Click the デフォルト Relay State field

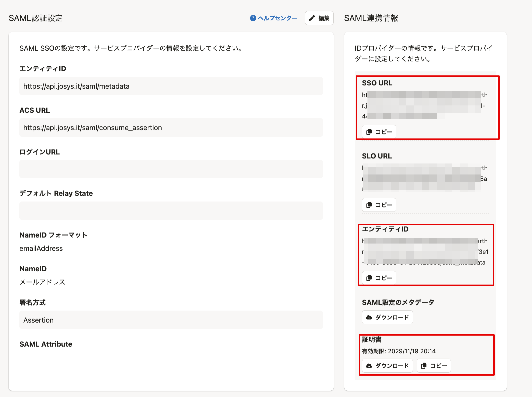point(171,211)
